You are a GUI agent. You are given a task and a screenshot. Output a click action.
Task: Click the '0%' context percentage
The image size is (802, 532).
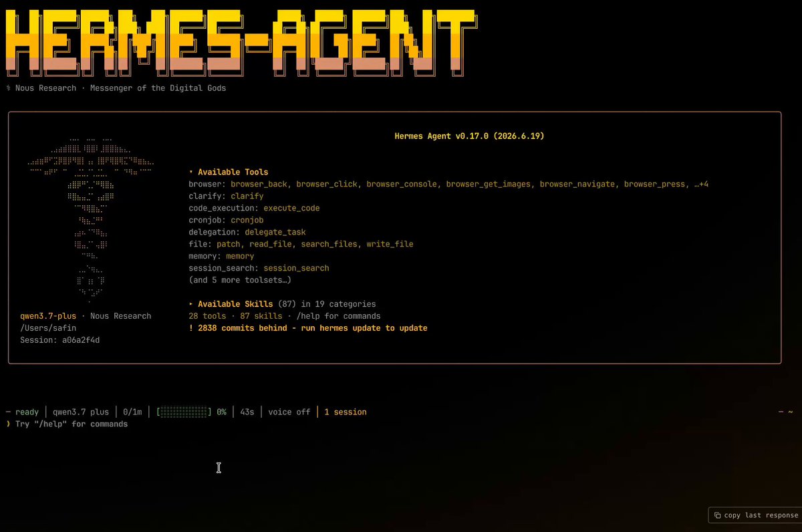coord(221,412)
